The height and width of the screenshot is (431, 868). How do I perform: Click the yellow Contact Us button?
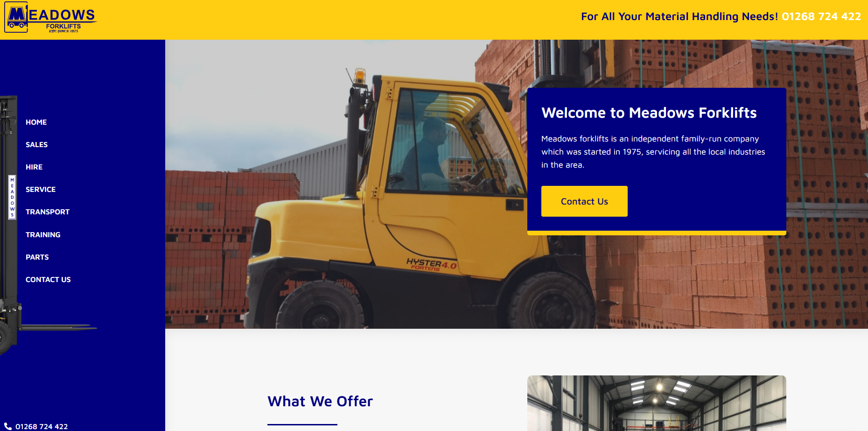[584, 201]
